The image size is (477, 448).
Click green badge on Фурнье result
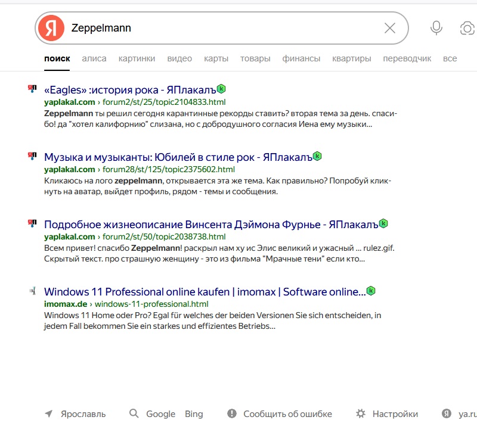(x=383, y=223)
